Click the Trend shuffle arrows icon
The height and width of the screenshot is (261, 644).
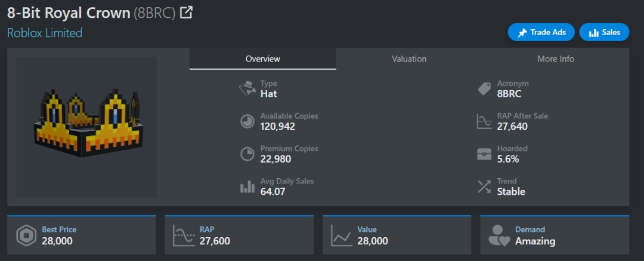484,187
